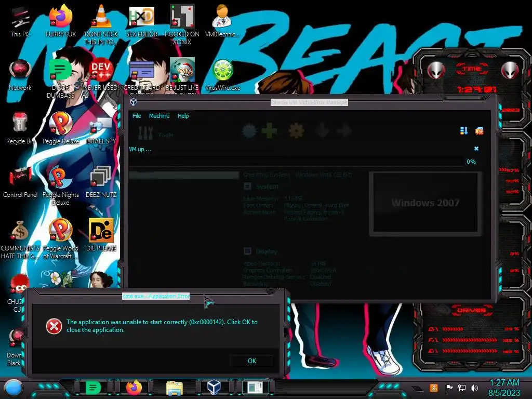Click the VM up progress bar
This screenshot has height=399, width=532.
coord(296,162)
